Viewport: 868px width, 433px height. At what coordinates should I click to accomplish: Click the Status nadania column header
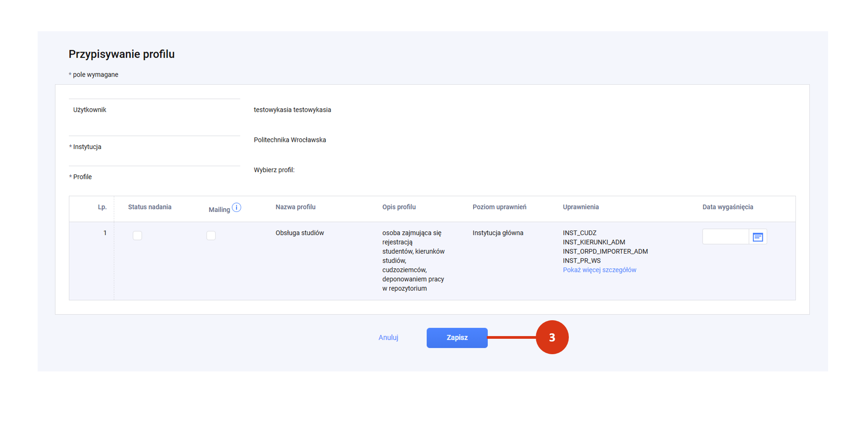150,207
